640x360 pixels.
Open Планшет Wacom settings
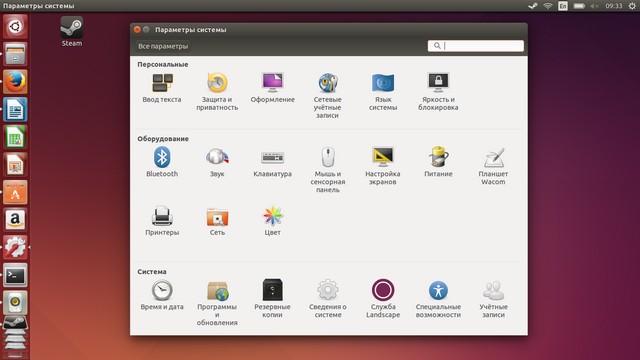[x=493, y=166]
